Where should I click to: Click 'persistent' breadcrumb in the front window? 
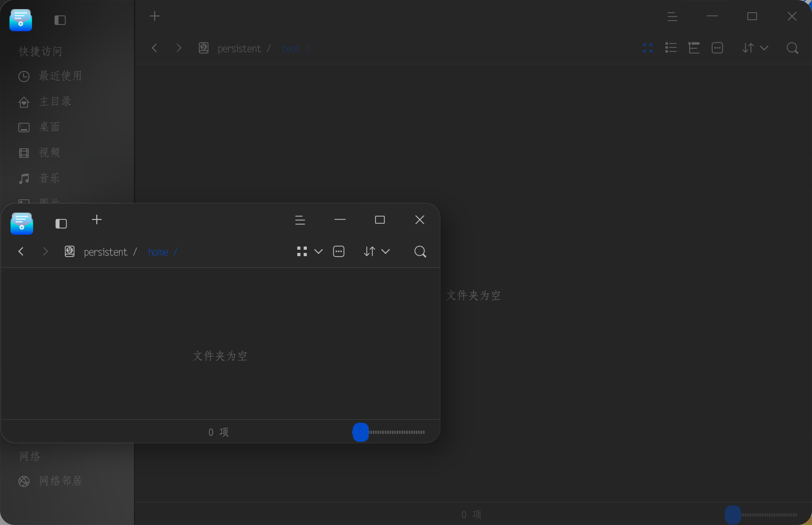click(x=105, y=252)
